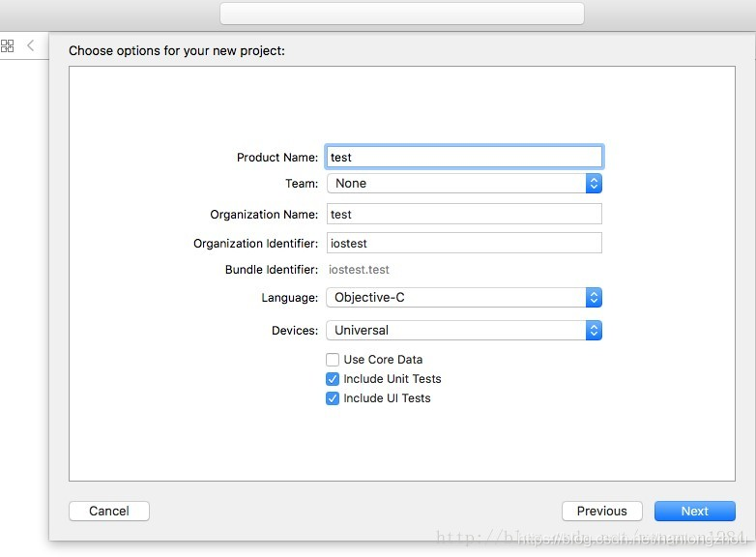Image resolution: width=756 pixels, height=557 pixels.
Task: Click the Organization Name field
Action: coord(464,214)
